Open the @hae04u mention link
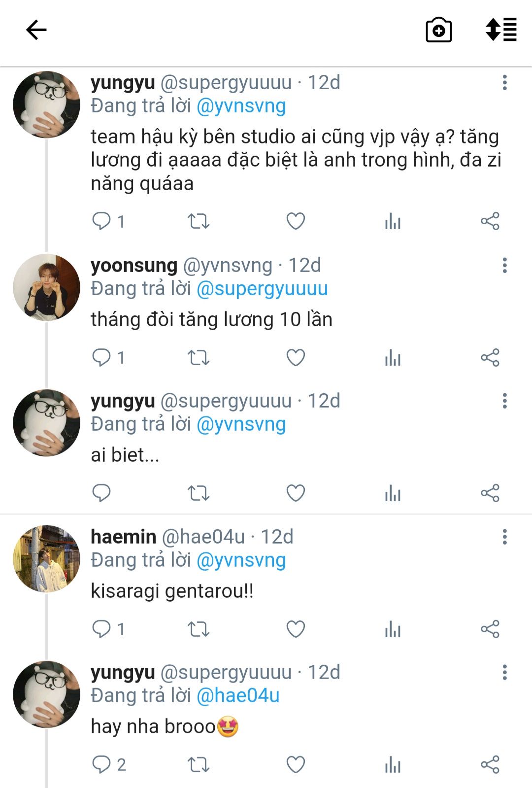 (x=238, y=696)
